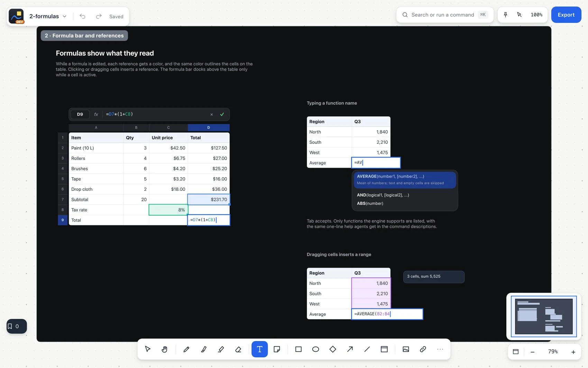Image resolution: width=588 pixels, height=368 pixels.
Task: Choose the rectangle shape tool
Action: coord(298,349)
